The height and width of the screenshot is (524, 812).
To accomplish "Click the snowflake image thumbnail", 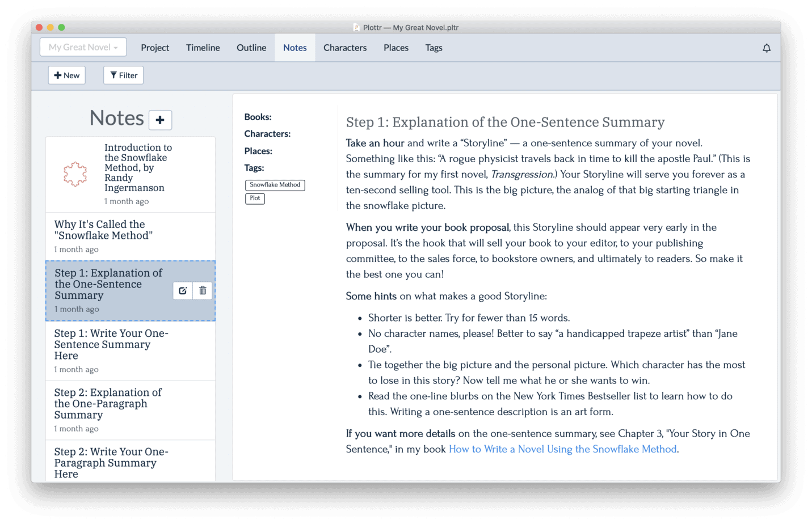I will click(75, 174).
